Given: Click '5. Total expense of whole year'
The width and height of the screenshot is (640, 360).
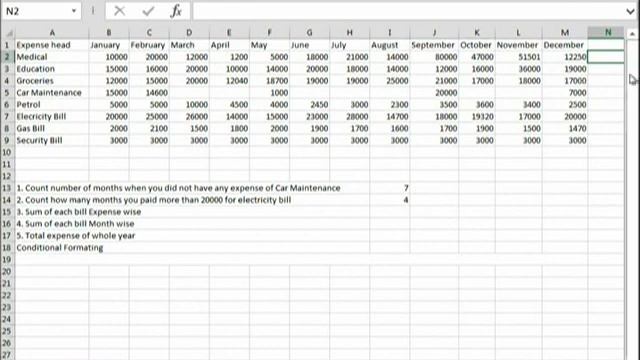Looking at the screenshot, I should pos(76,236).
